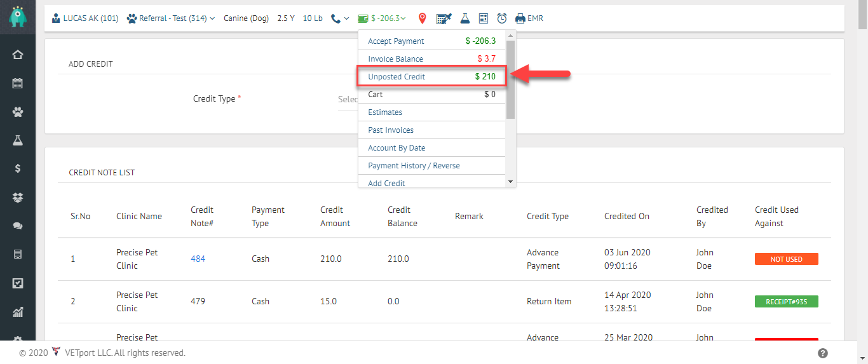Viewport: 868px width, 364px height.
Task: Click the EMR print label
Action: (535, 18)
